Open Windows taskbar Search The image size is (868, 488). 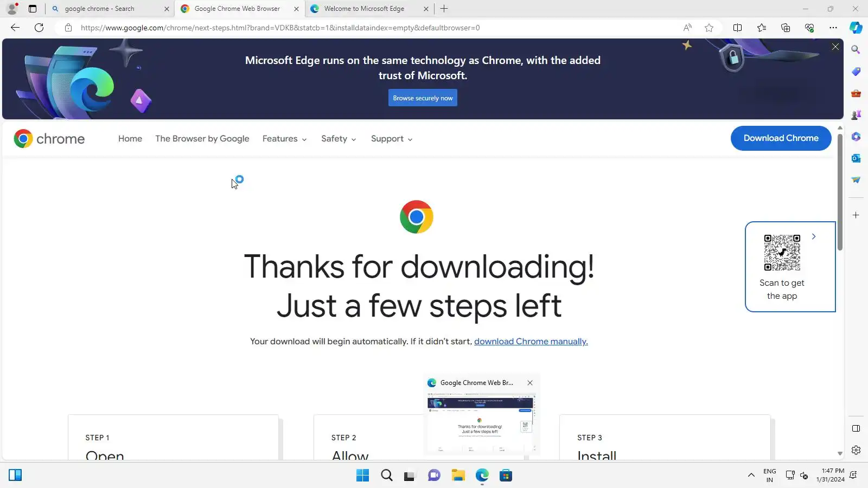point(387,476)
